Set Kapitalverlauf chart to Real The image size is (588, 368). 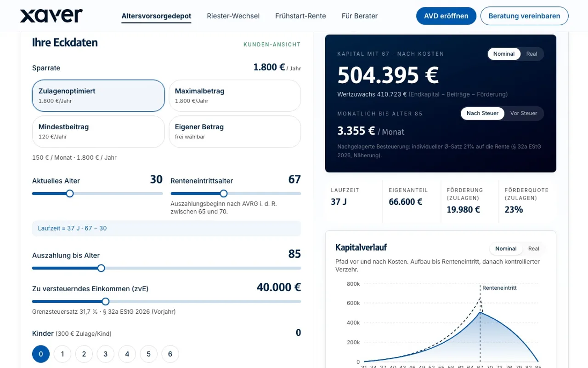coord(534,248)
